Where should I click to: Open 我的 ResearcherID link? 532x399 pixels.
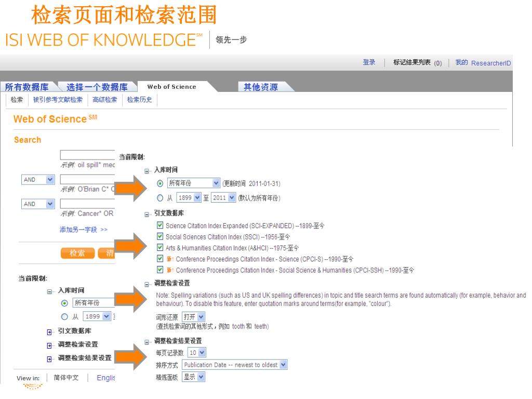coord(483,63)
